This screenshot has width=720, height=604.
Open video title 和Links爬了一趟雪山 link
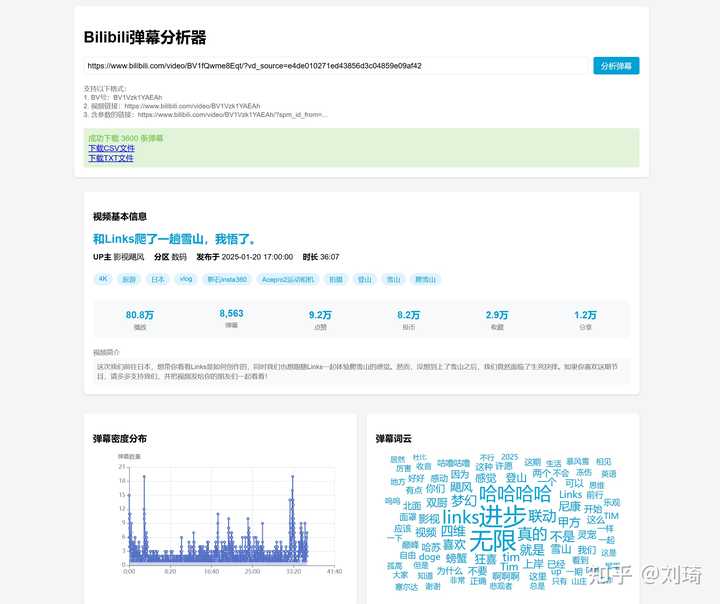pyautogui.click(x=174, y=239)
